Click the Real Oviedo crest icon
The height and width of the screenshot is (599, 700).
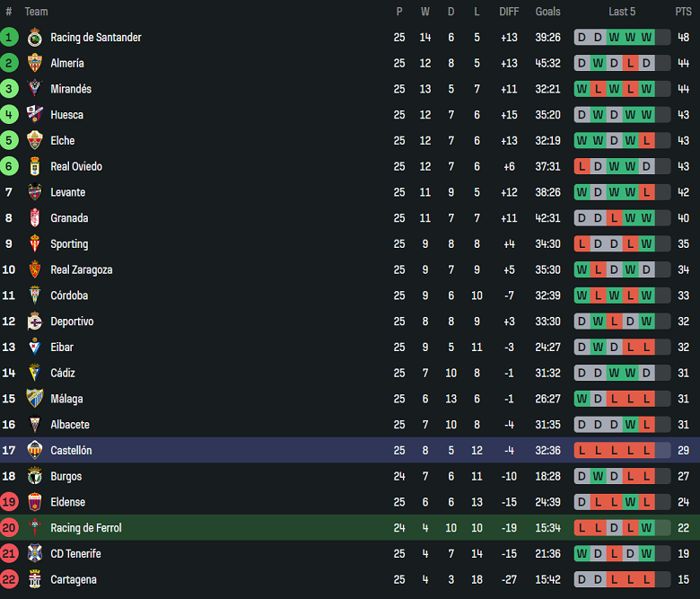click(x=35, y=166)
